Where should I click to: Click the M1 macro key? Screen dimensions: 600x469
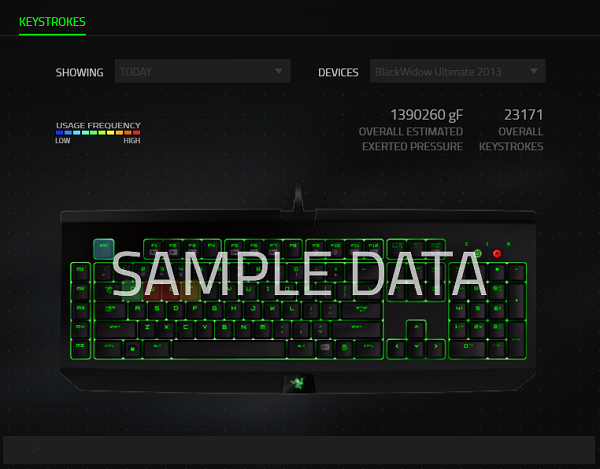coord(80,273)
